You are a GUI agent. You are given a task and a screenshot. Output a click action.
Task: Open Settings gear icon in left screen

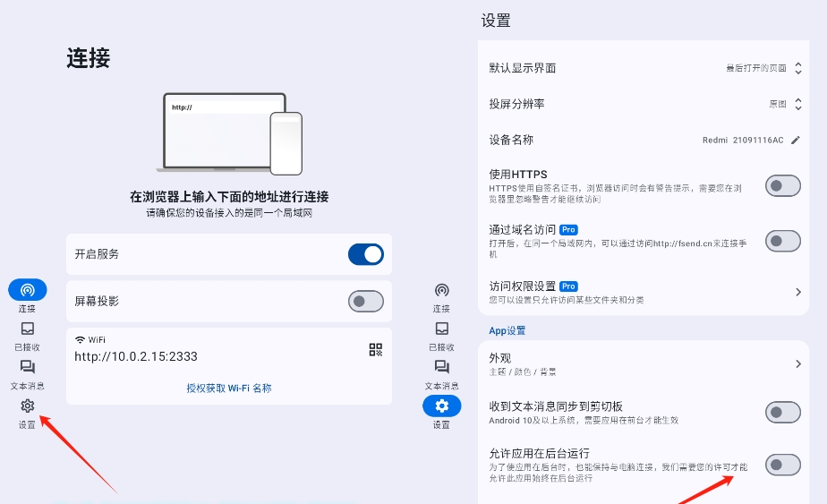coord(28,406)
